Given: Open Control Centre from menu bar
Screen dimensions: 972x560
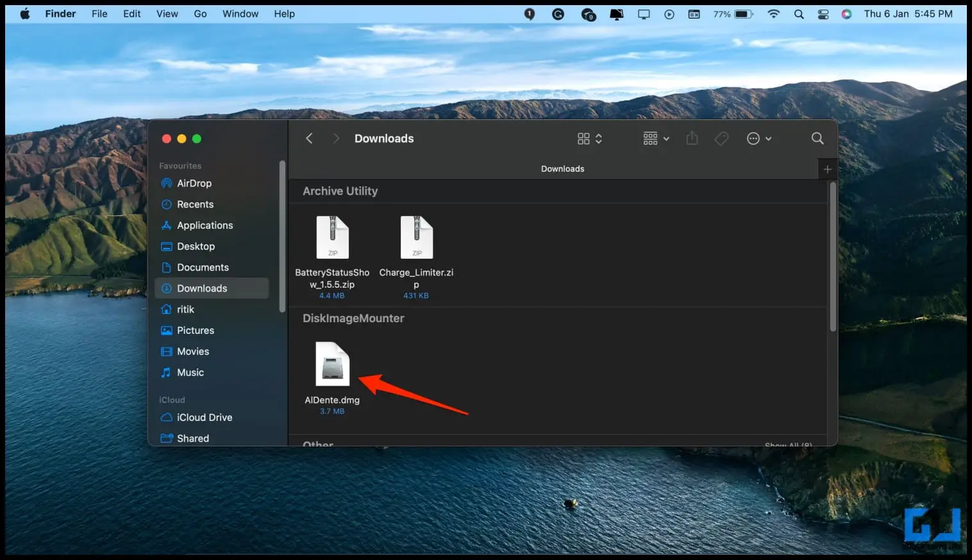Looking at the screenshot, I should [823, 14].
